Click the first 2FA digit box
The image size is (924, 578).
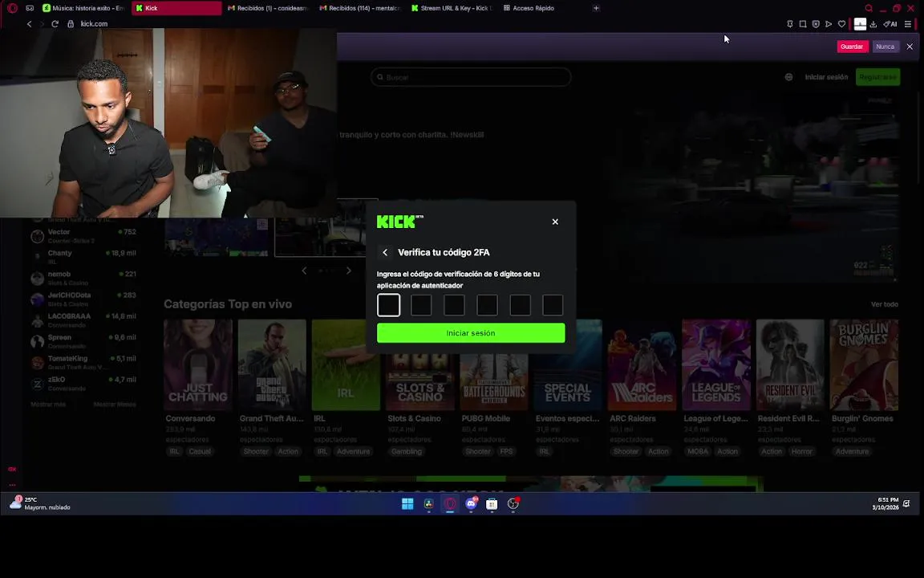point(388,305)
